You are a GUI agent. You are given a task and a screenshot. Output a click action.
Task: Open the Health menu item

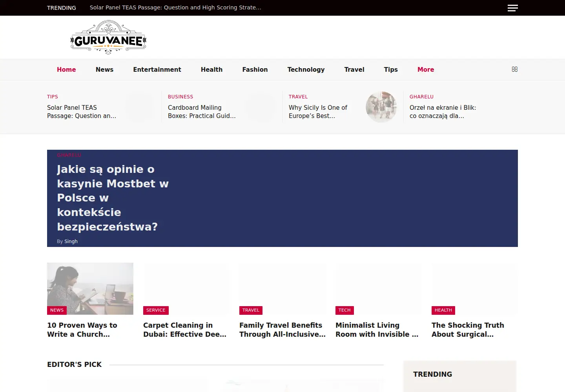211,69
